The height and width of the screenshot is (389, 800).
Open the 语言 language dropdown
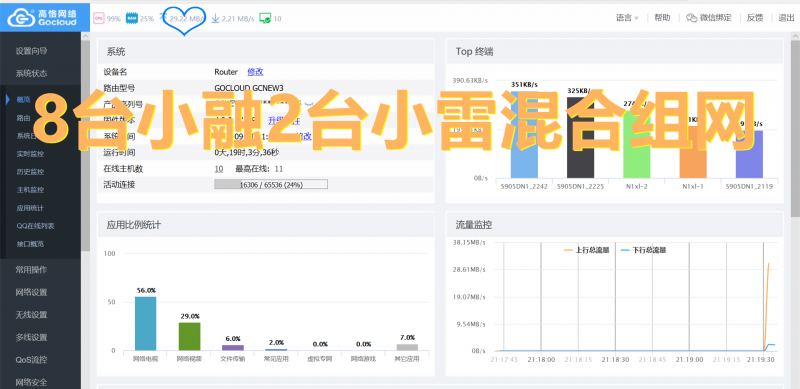(x=627, y=18)
